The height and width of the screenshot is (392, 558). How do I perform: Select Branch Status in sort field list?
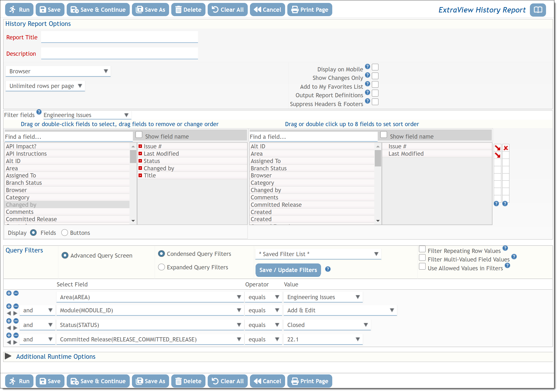click(268, 168)
